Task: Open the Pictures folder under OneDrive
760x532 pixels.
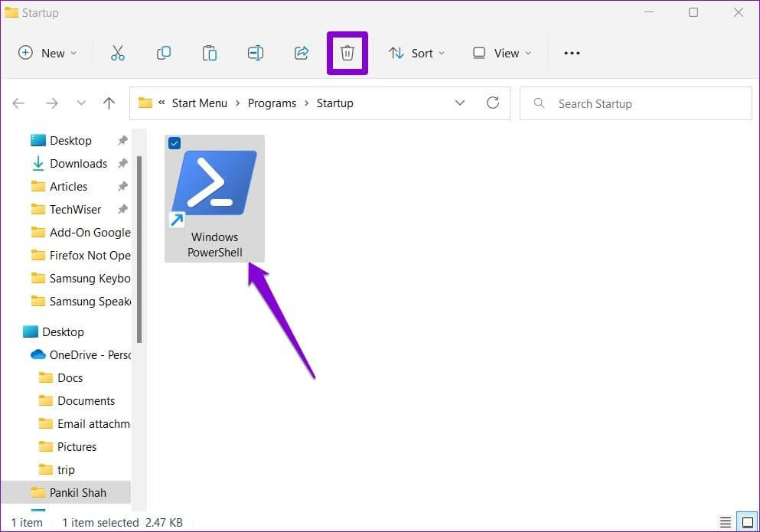Action: point(77,446)
